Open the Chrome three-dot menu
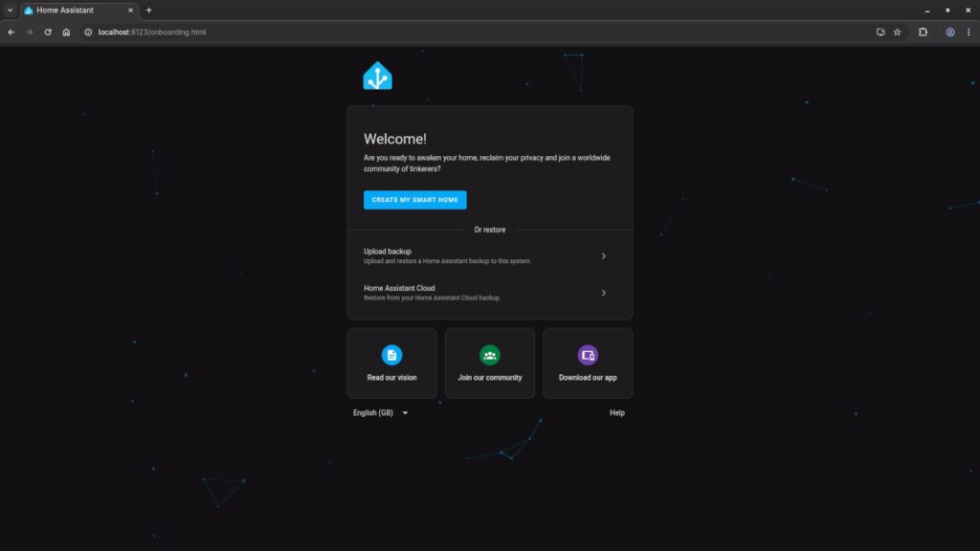 pyautogui.click(x=969, y=32)
